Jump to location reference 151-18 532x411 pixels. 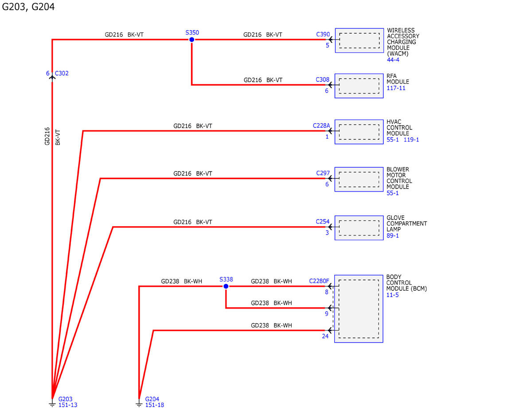pyautogui.click(x=155, y=405)
